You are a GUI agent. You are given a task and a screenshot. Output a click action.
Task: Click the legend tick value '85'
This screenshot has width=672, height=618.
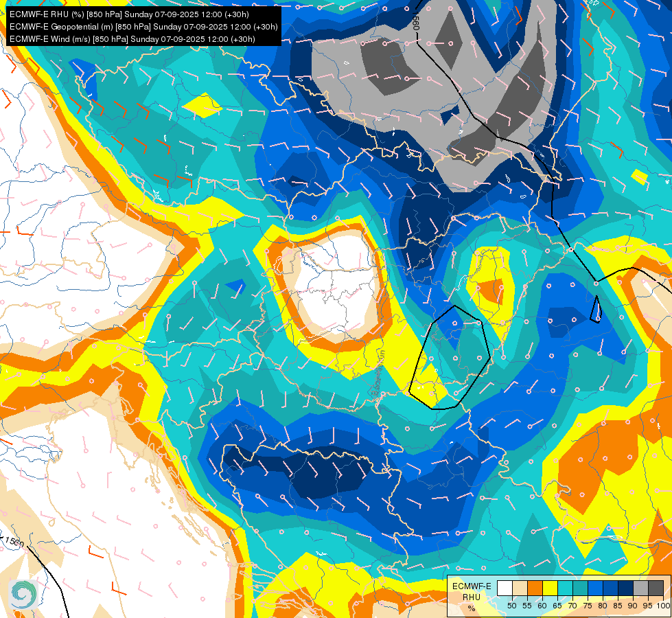(618, 606)
